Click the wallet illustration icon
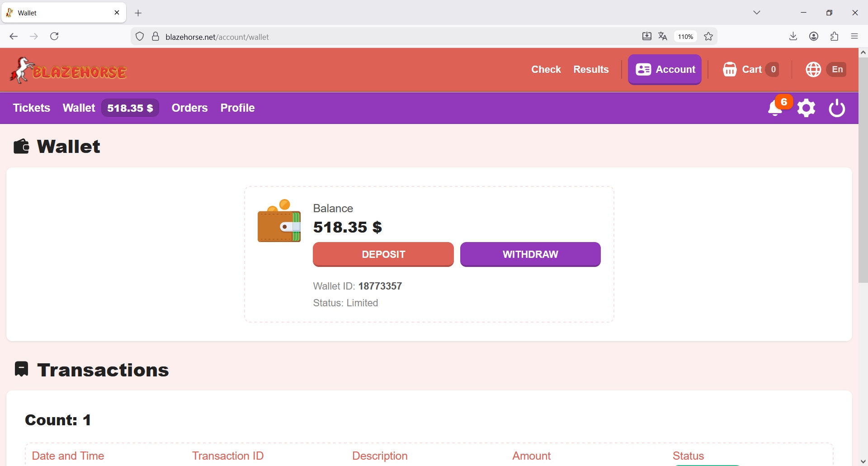 (279, 221)
